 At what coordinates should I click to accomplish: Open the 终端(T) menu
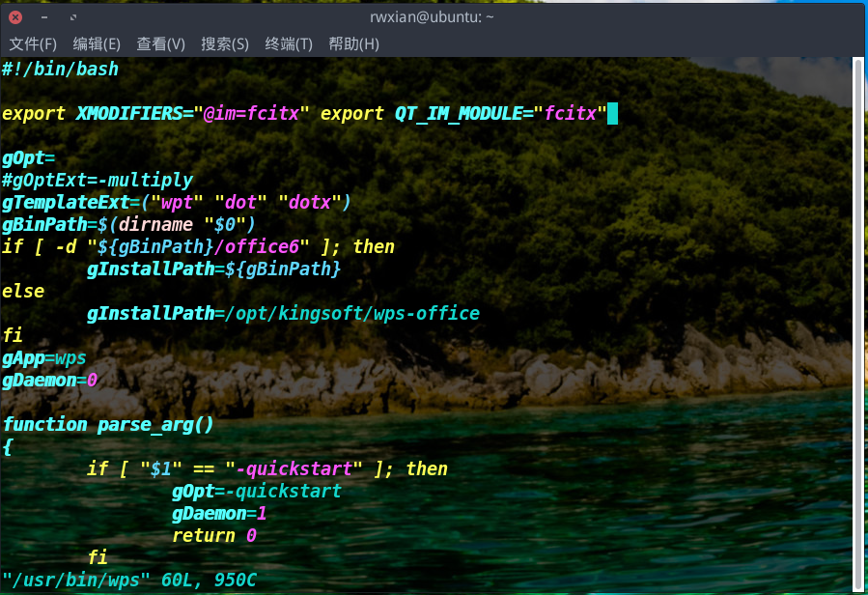coord(289,44)
